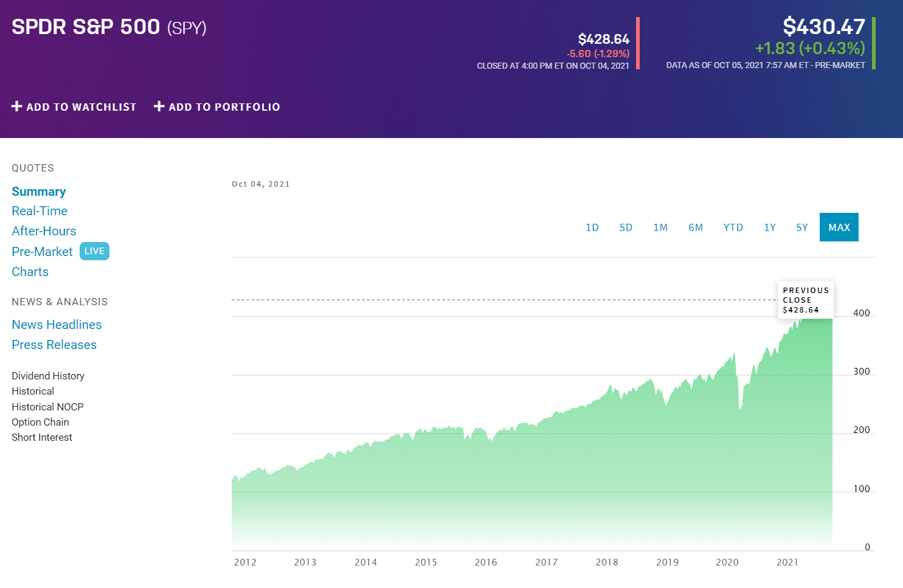Click the 2012 x-axis label
Viewport: 903px width, 588px height.
[245, 562]
